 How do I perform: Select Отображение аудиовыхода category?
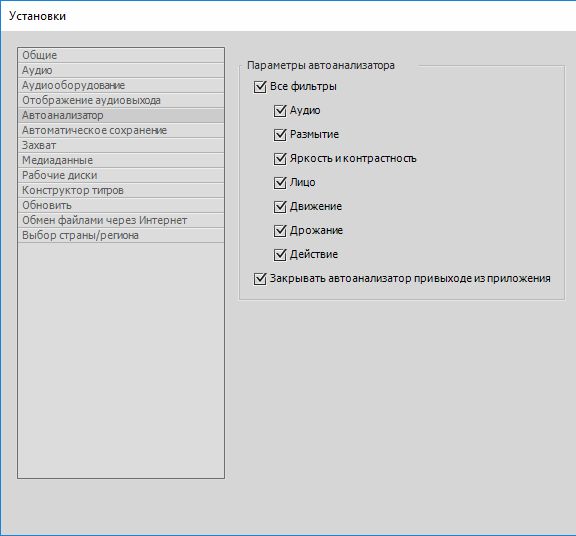click(121, 100)
